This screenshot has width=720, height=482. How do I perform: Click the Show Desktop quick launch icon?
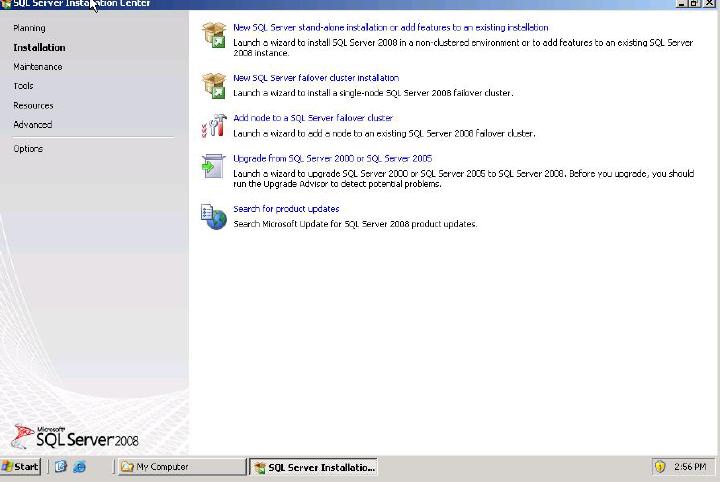[61, 467]
